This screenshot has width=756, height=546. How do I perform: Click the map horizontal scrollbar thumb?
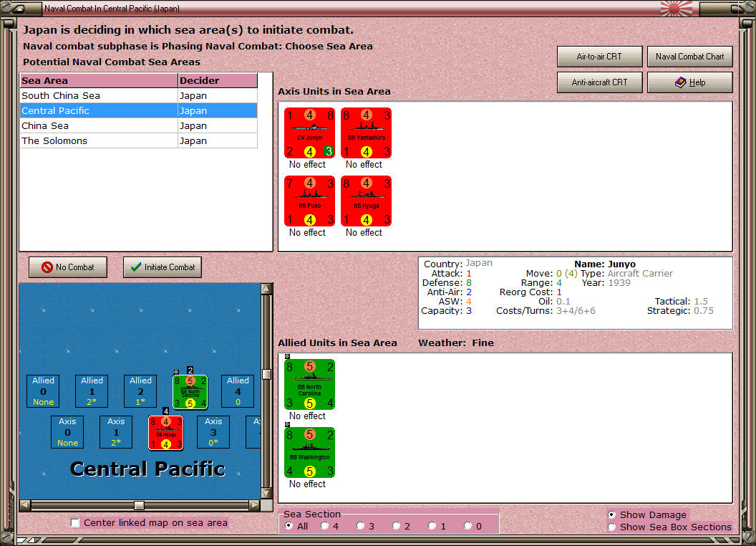(139, 505)
